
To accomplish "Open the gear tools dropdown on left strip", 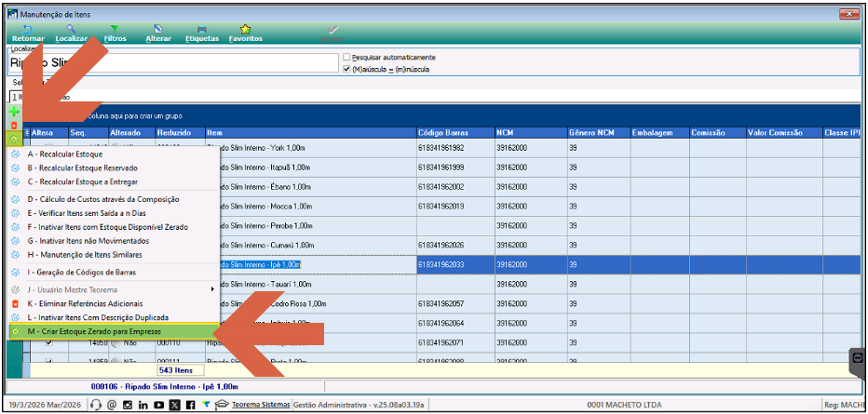I will [x=15, y=140].
